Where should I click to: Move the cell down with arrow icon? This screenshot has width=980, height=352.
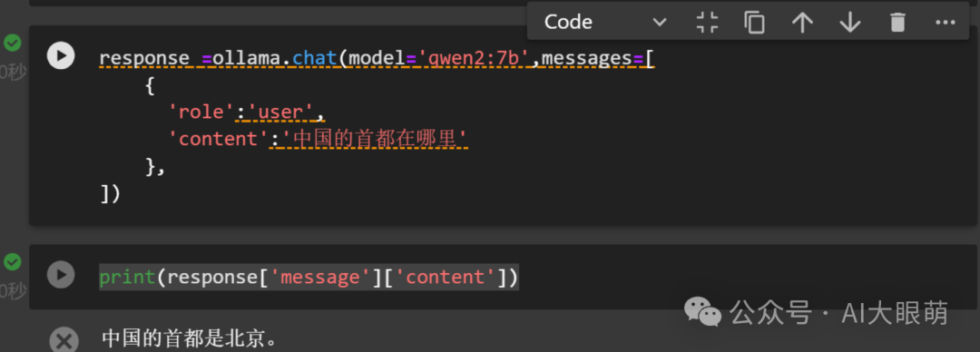click(850, 23)
